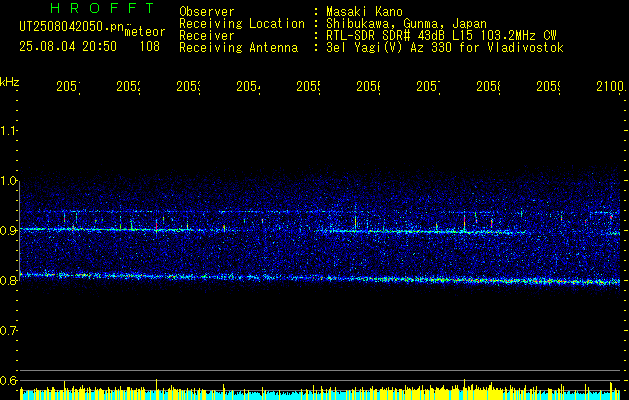Select the filename UT2508042050.pn
629x400 pixels.
(x=72, y=27)
